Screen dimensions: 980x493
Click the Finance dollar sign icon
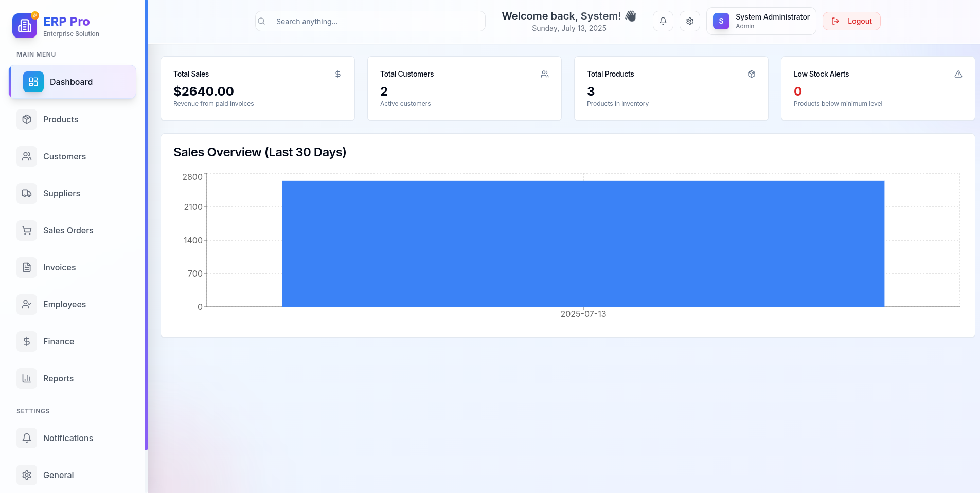click(x=27, y=341)
